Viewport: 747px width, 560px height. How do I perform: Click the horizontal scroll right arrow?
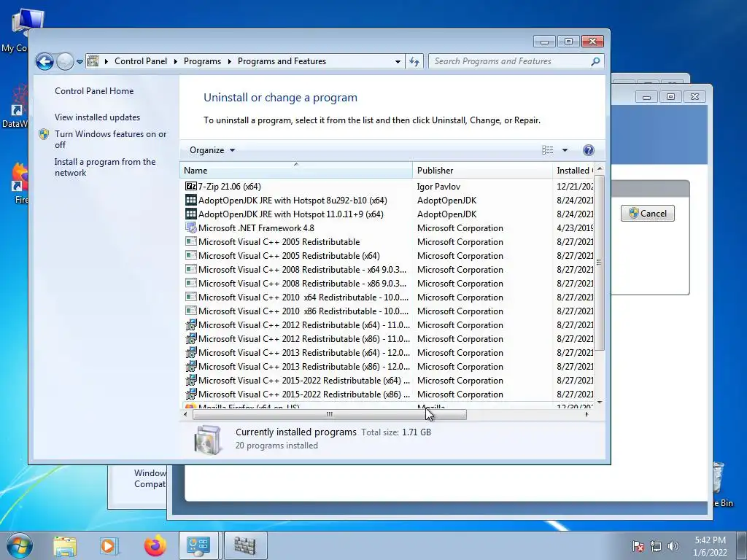coord(587,414)
